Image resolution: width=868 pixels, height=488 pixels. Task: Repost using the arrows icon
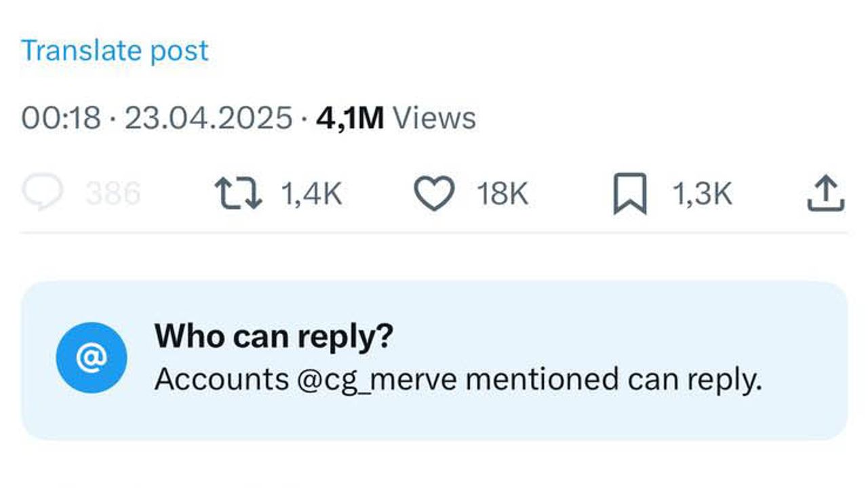(x=238, y=194)
